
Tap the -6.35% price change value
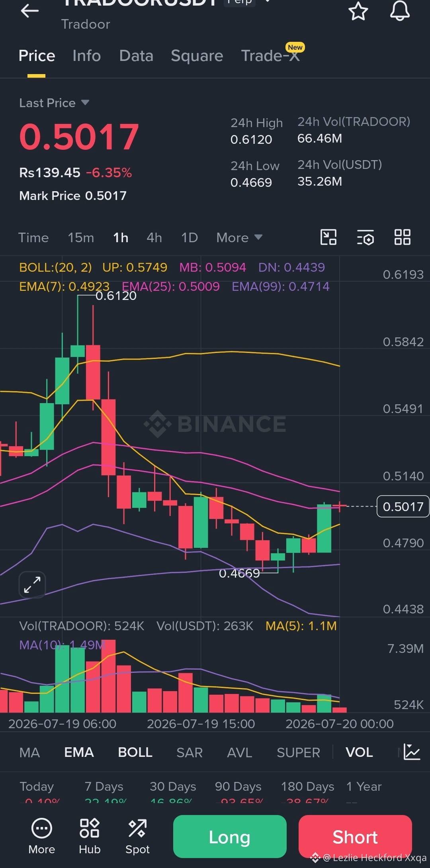(x=109, y=172)
